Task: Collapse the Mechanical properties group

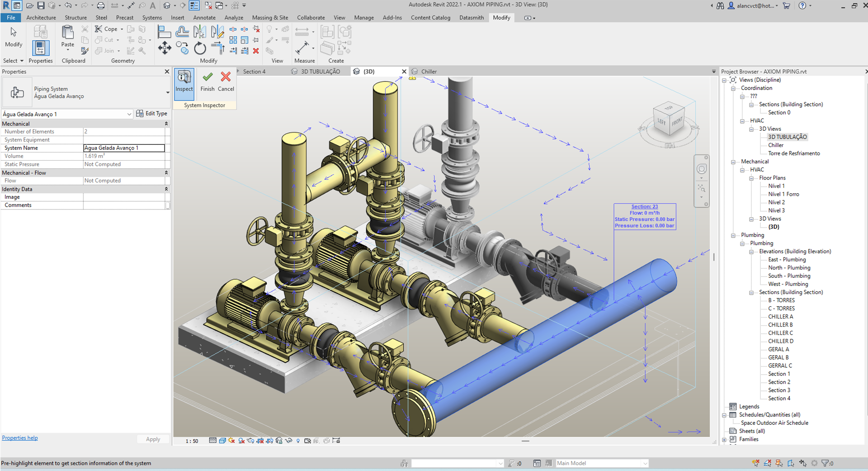Action: coord(166,124)
